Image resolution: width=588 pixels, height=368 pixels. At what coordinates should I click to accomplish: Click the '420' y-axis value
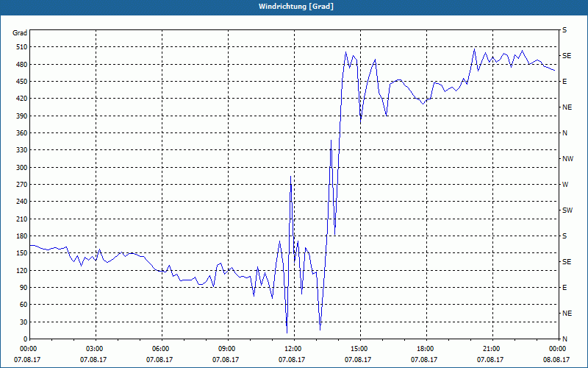(x=21, y=99)
